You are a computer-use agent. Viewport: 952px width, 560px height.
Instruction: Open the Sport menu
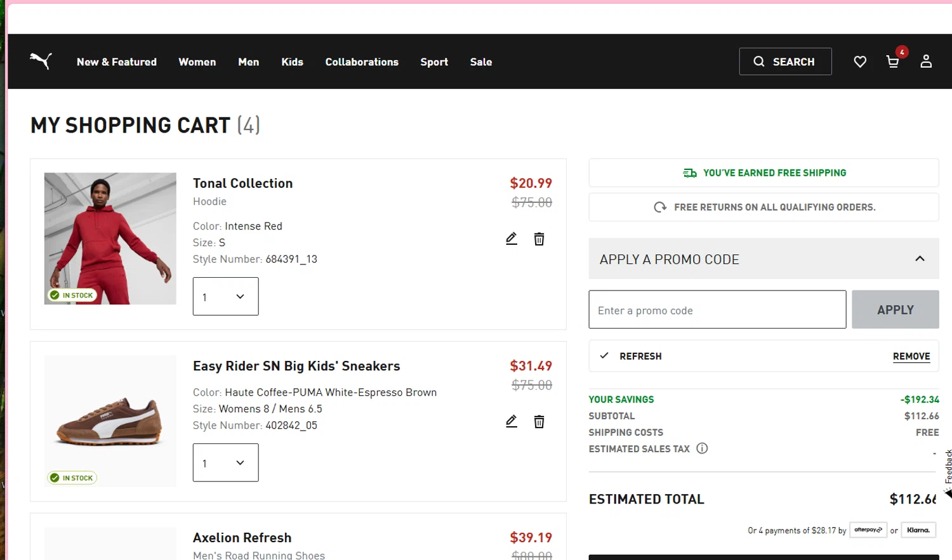pos(434,62)
